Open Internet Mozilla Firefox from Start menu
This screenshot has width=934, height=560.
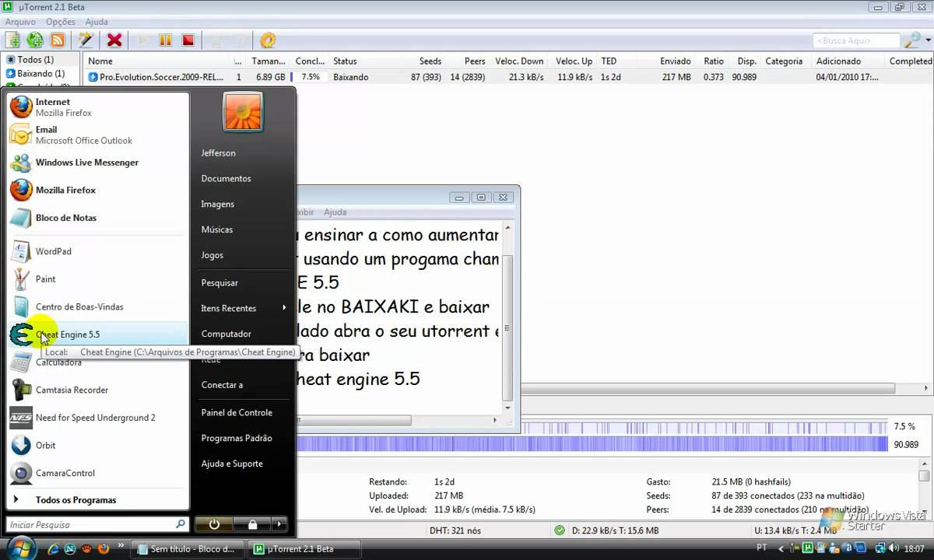(x=97, y=107)
